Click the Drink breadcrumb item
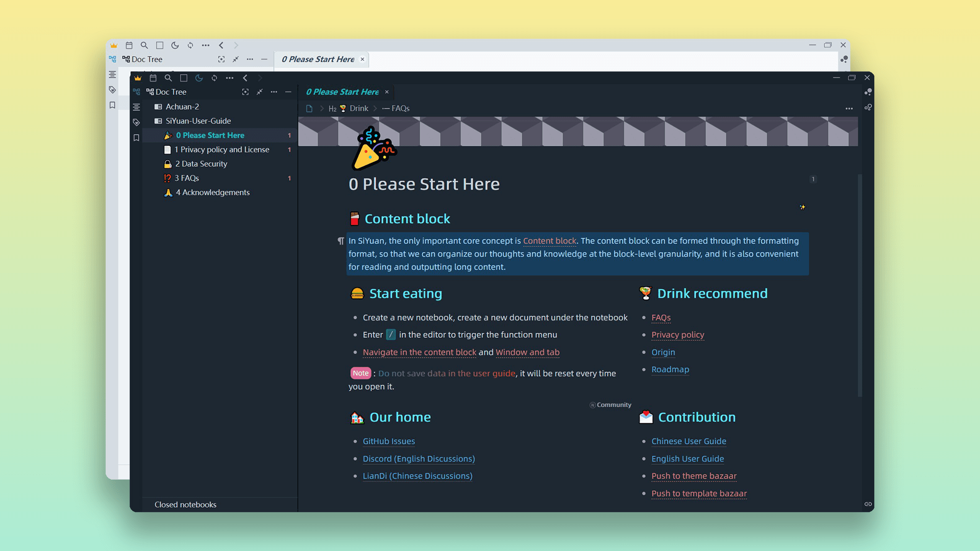The image size is (980, 551). coord(358,108)
